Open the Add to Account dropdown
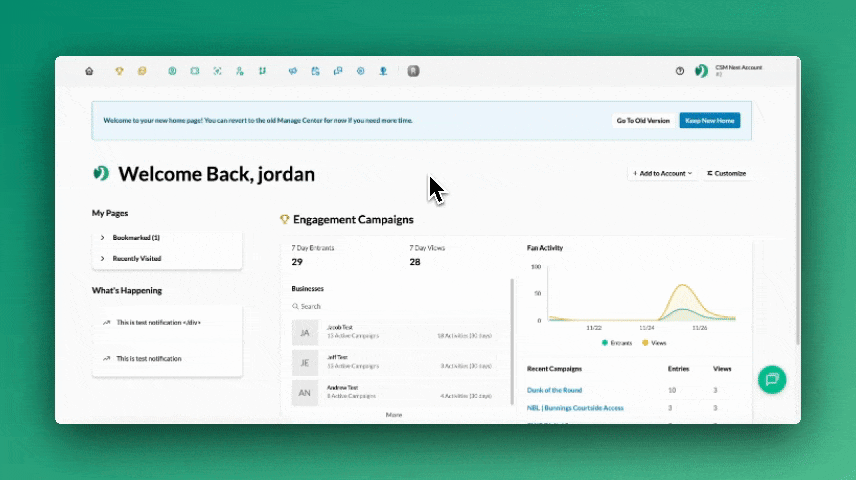 [x=661, y=173]
